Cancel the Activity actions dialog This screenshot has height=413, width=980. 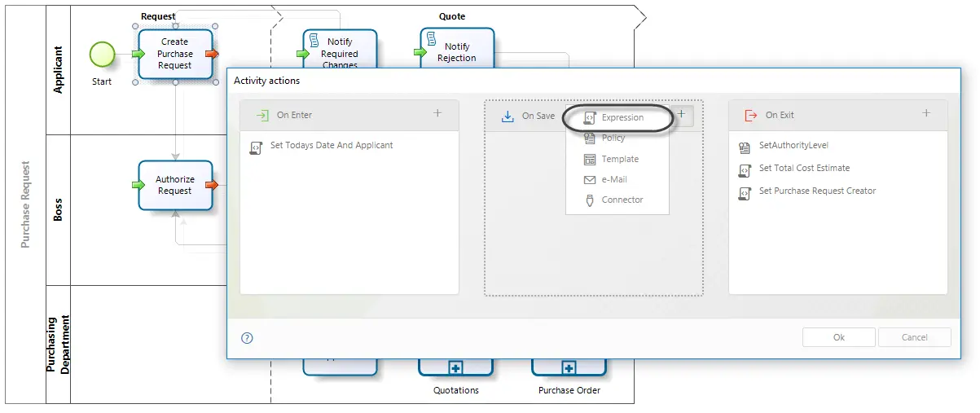[914, 337]
